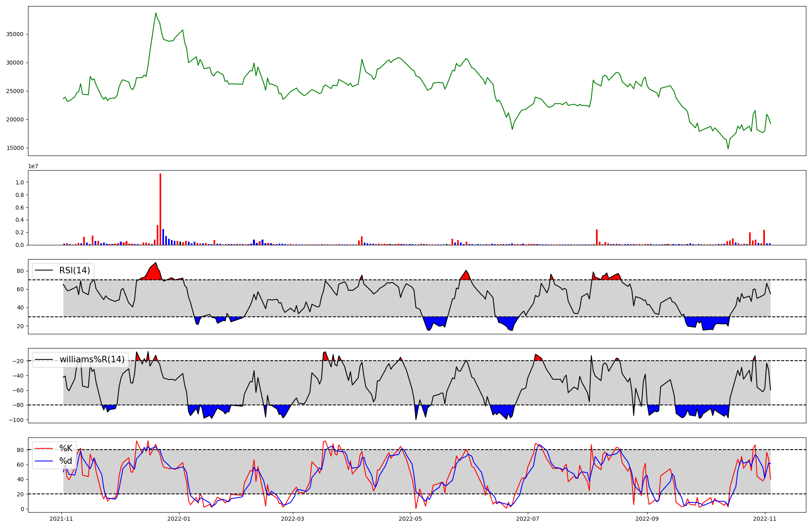Click the highest peak of green price line
The width and height of the screenshot is (812, 528).
[156, 13]
